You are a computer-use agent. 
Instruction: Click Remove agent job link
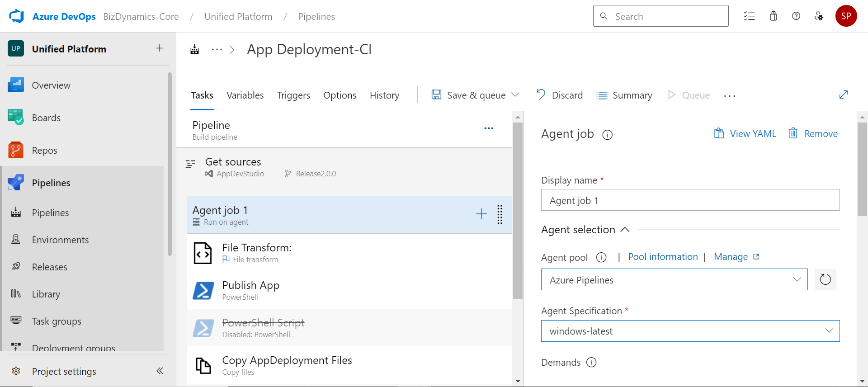point(813,133)
